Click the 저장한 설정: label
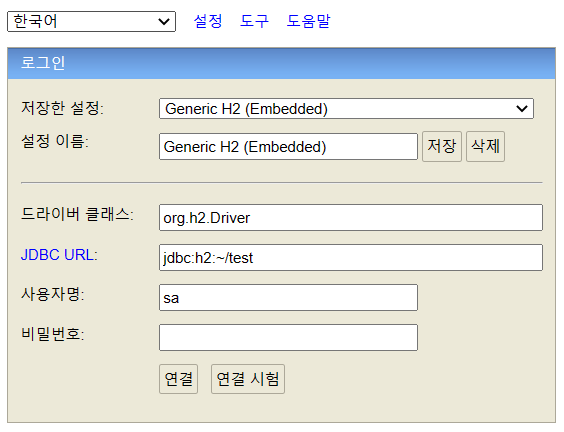 [63, 108]
